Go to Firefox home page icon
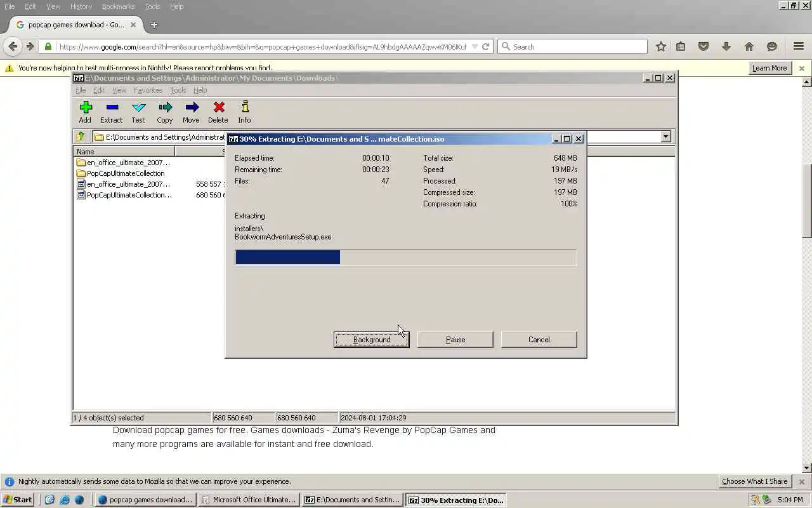812x508 pixels. 749,46
